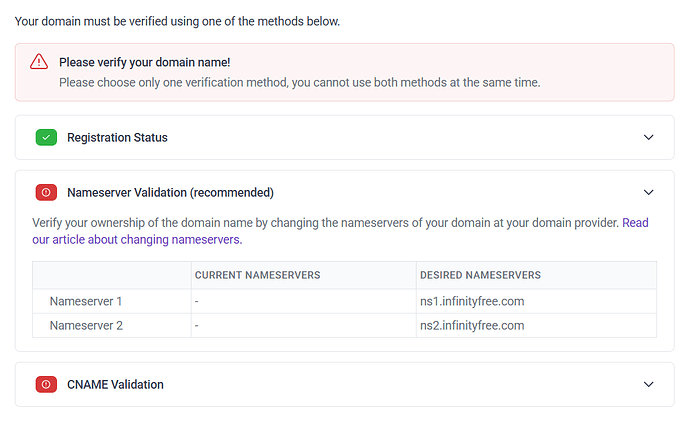This screenshot has width=690, height=431.
Task: Click the Nameserver 2 row label
Action: click(x=86, y=325)
